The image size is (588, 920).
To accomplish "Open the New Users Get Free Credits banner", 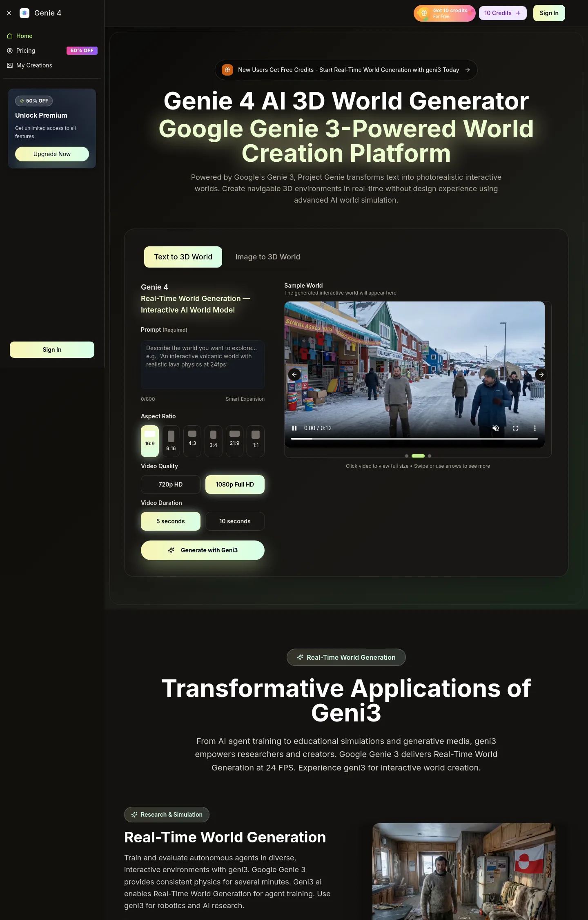I will (346, 70).
